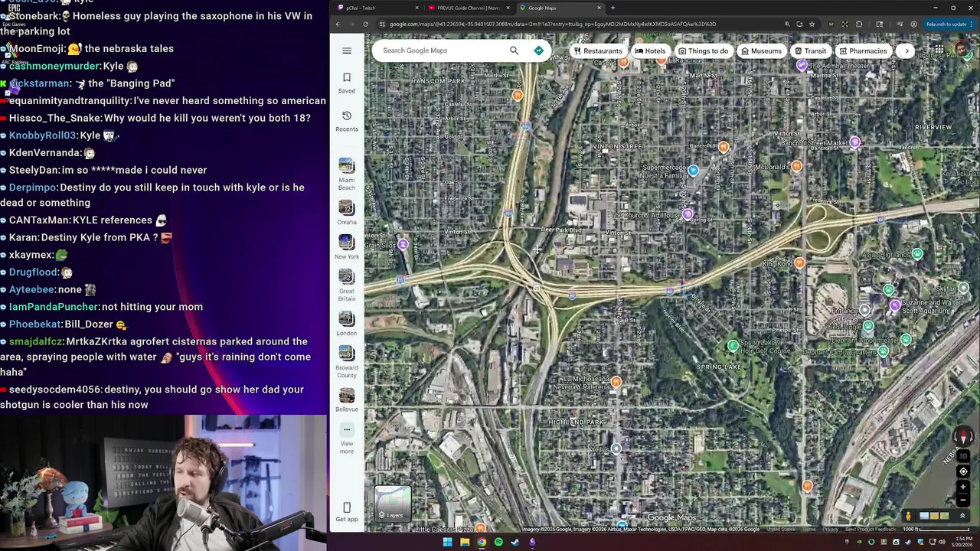This screenshot has width=980, height=551.
Task: Click the La Michoacana restaurant marker
Action: (x=616, y=381)
